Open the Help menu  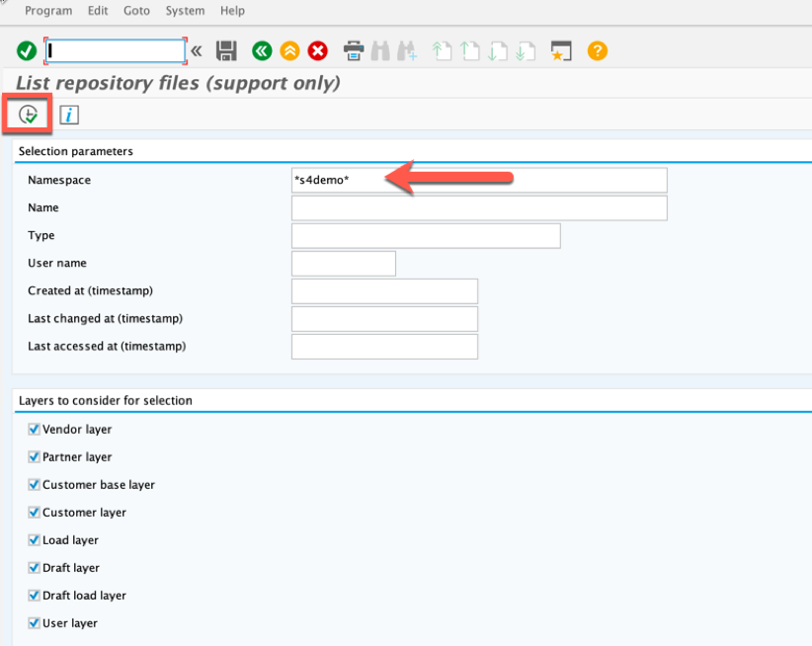(232, 10)
